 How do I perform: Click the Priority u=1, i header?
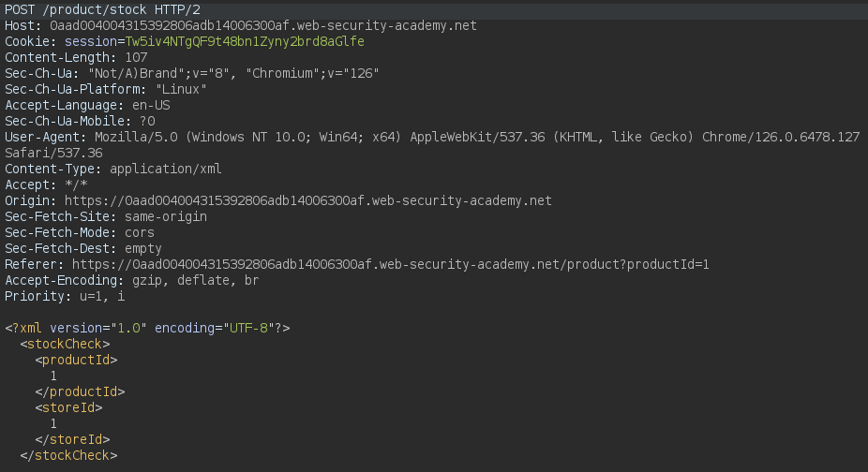(65, 297)
